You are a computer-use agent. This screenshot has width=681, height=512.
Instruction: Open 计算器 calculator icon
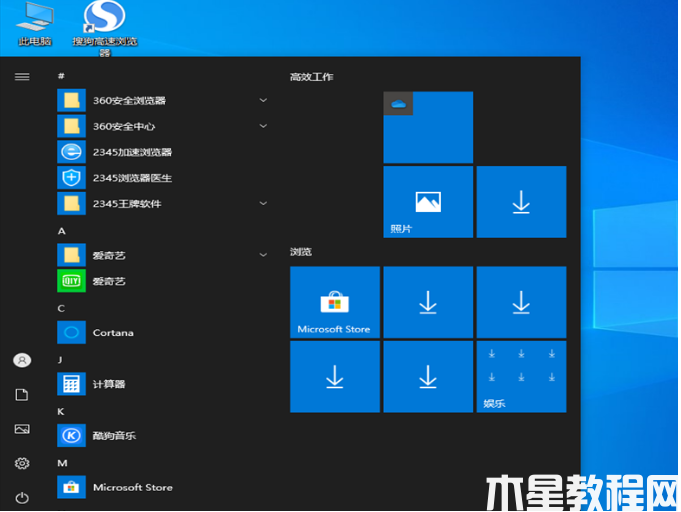click(x=71, y=384)
